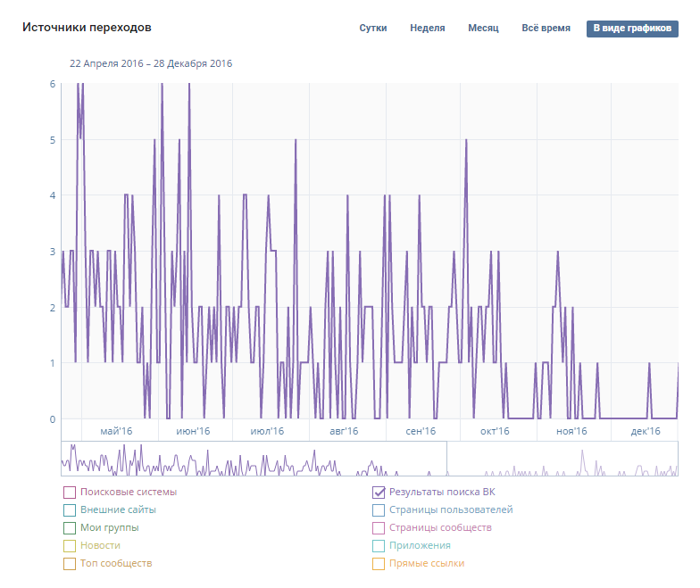Select the Неделя period tab
This screenshot has height=588, width=700.
[427, 29]
